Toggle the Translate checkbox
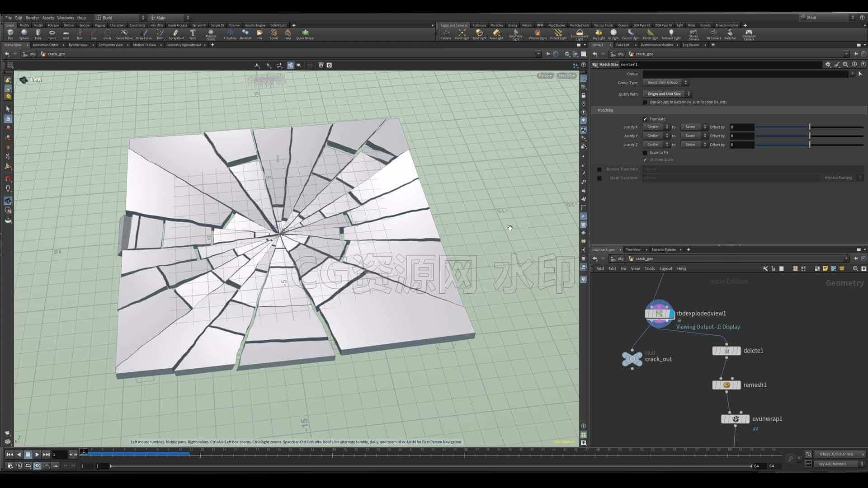Viewport: 868px width, 488px height. [645, 119]
